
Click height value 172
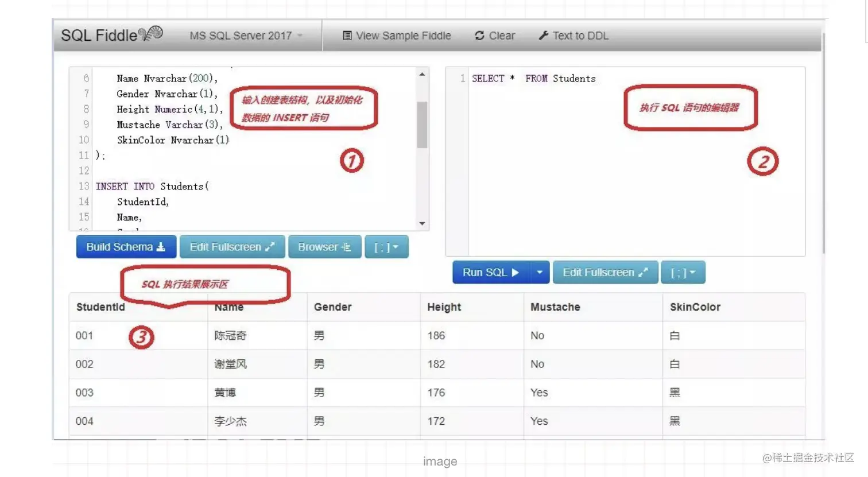point(436,421)
